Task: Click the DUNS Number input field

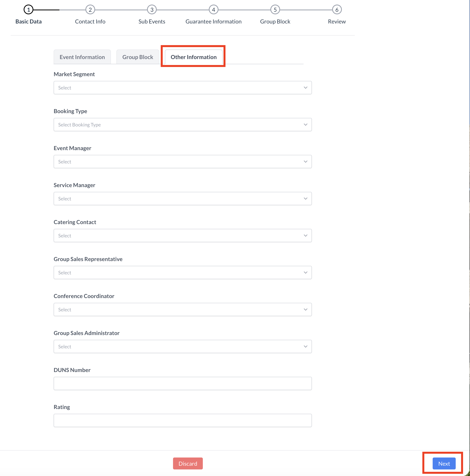Action: (182, 383)
